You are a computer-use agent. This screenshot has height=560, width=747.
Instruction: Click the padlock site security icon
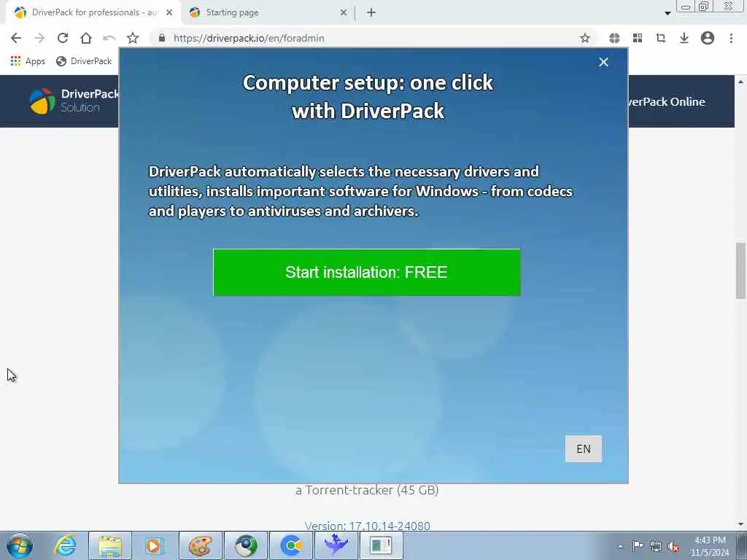coord(162,38)
